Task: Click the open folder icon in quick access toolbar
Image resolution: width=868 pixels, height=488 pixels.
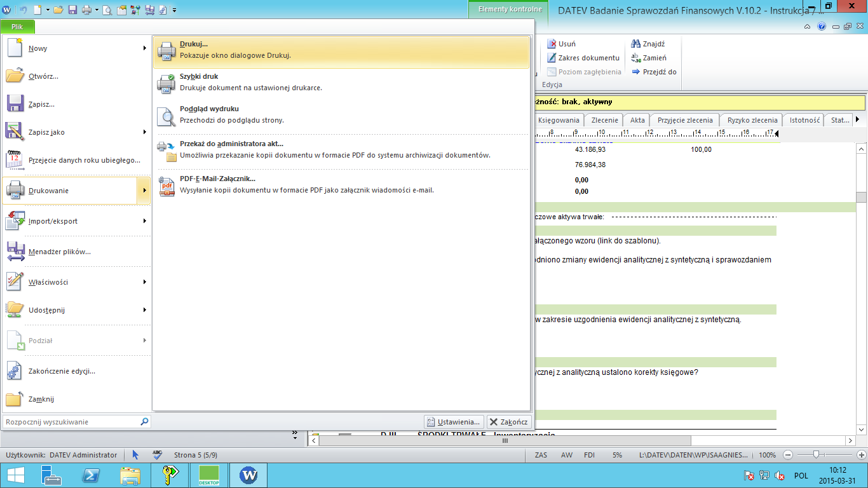Action: pos(58,10)
